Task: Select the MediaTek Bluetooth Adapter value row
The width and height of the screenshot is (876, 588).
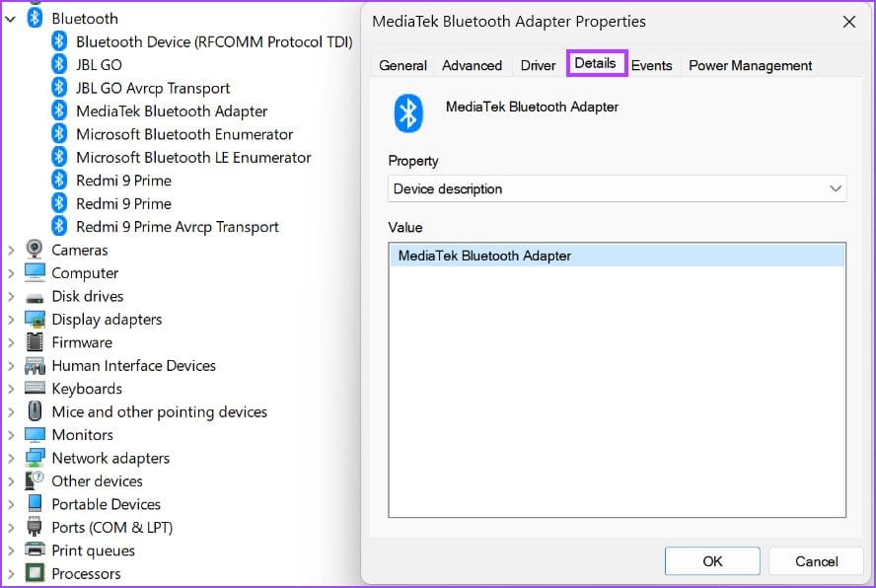Action: pyautogui.click(x=617, y=256)
